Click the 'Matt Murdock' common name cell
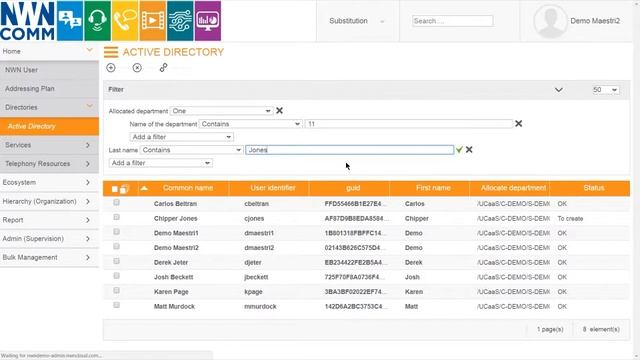The width and height of the screenshot is (640, 360). tap(174, 307)
